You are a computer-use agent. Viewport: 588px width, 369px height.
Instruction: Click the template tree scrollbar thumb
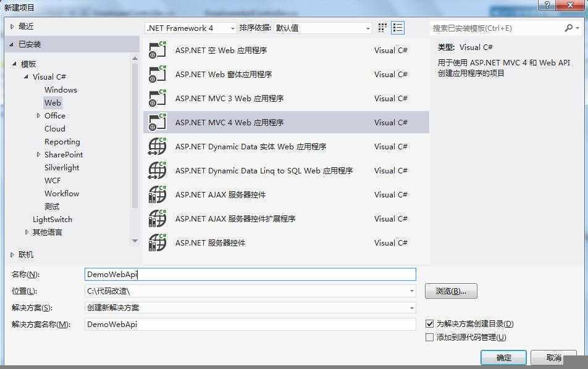coord(135,135)
